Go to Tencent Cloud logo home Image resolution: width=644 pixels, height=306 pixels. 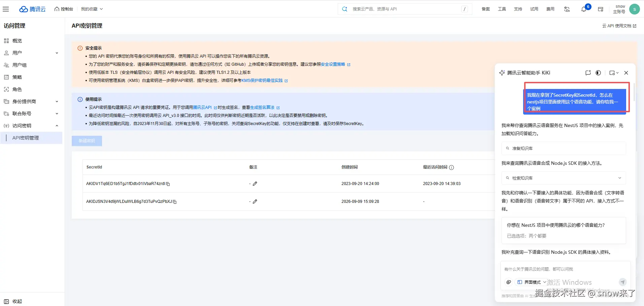(32, 9)
